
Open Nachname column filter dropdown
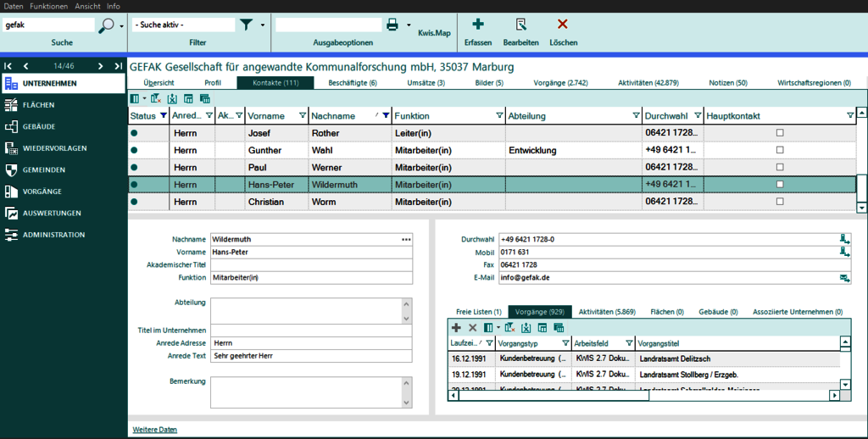(x=386, y=115)
